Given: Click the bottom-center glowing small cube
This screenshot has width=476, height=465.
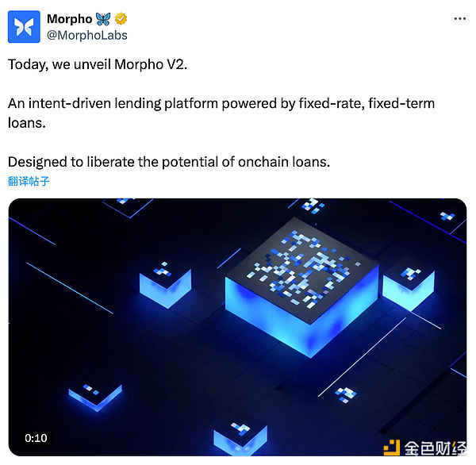Looking at the screenshot, I should tap(240, 439).
